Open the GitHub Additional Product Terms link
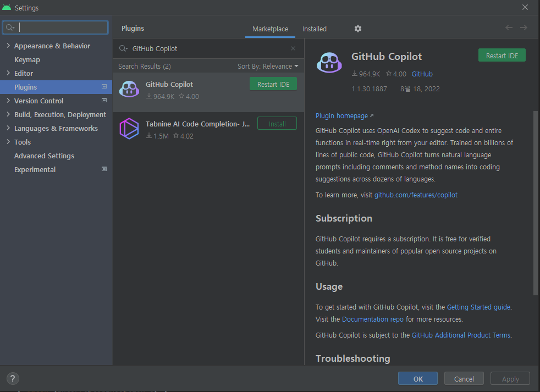This screenshot has height=392, width=540. coord(461,335)
